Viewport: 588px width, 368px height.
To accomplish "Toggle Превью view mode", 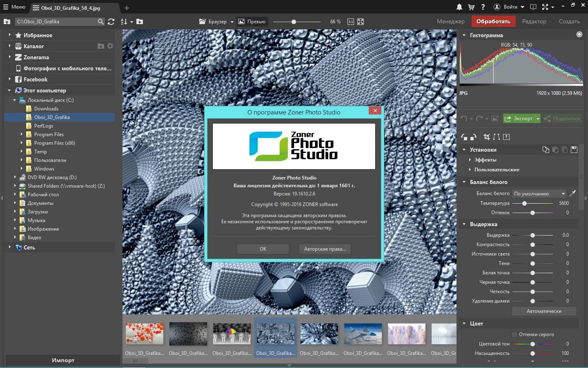I will 252,22.
